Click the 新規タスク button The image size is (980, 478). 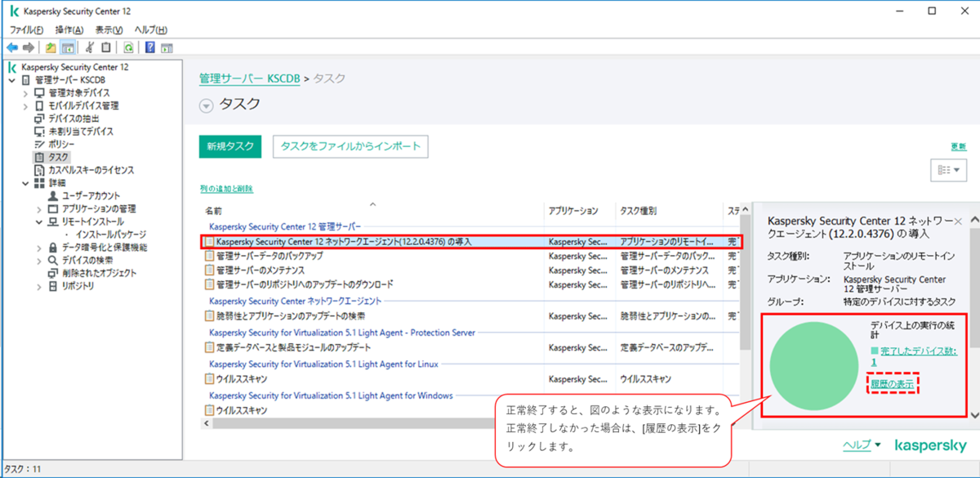point(230,146)
